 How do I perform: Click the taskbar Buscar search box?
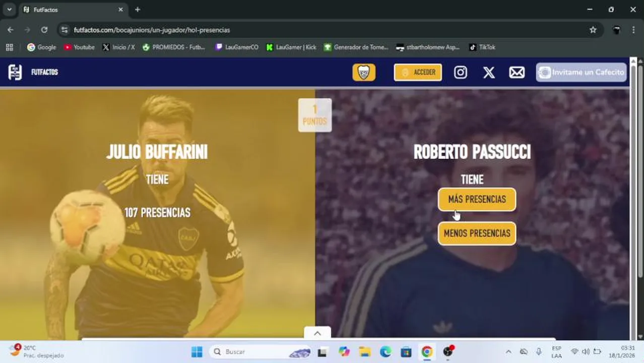coord(261,351)
